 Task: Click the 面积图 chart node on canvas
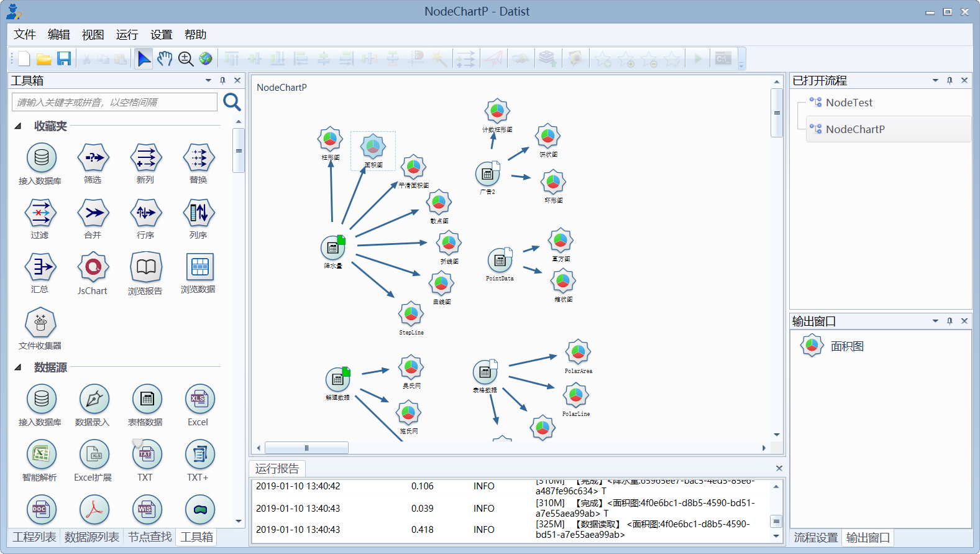(373, 147)
